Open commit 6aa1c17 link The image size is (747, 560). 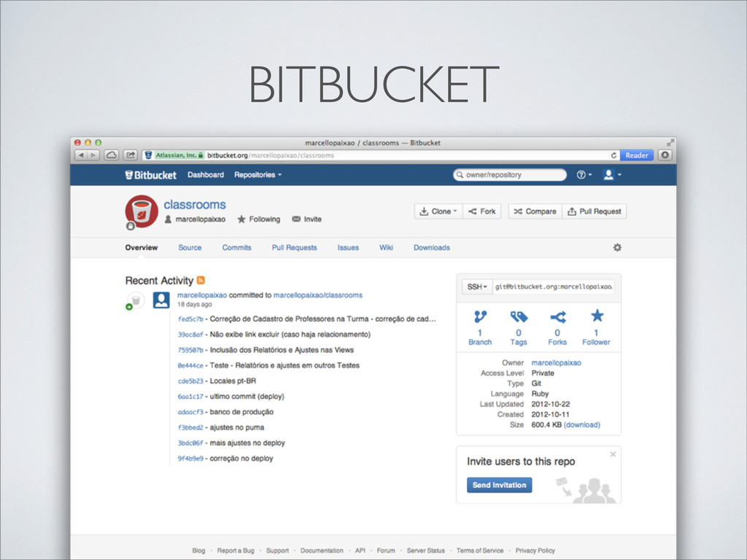(x=190, y=397)
